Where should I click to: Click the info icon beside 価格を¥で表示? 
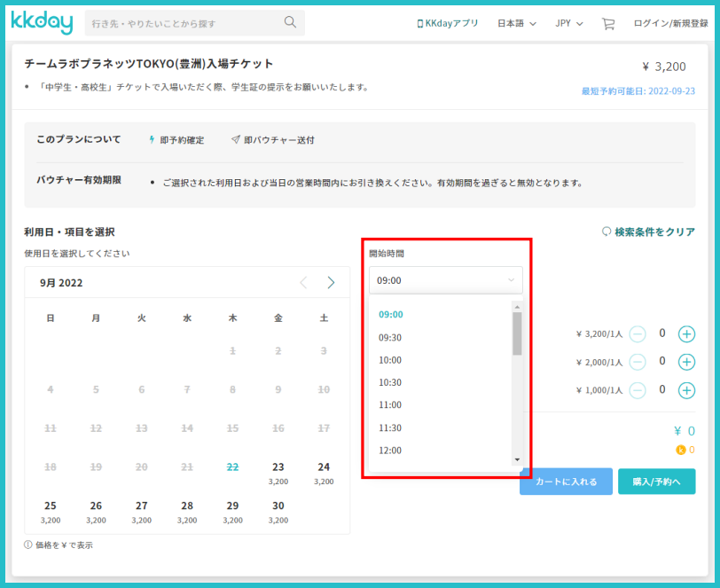[x=28, y=545]
